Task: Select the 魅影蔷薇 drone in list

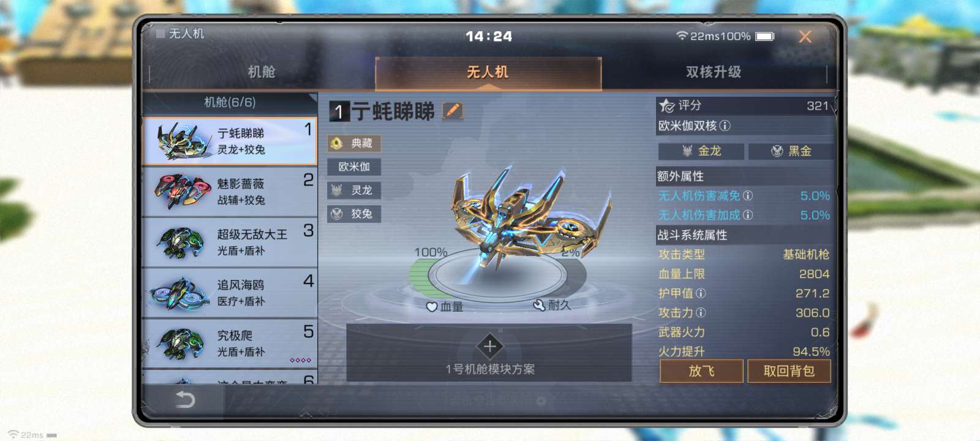Action: 230,192
